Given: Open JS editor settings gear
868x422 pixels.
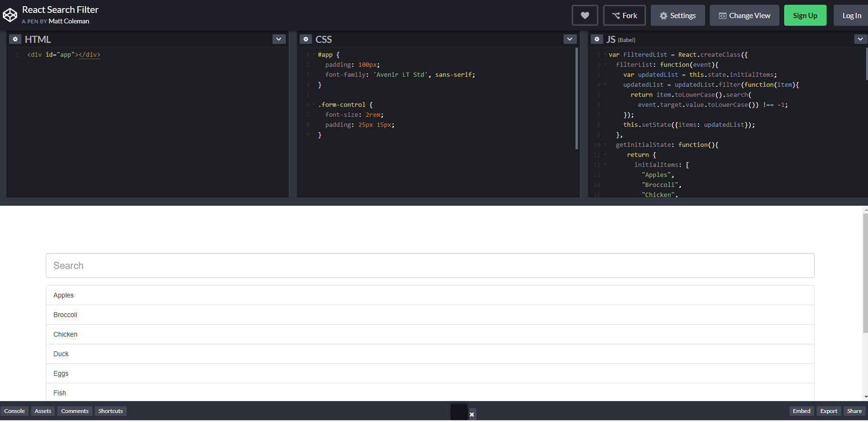Looking at the screenshot, I should pyautogui.click(x=596, y=39).
